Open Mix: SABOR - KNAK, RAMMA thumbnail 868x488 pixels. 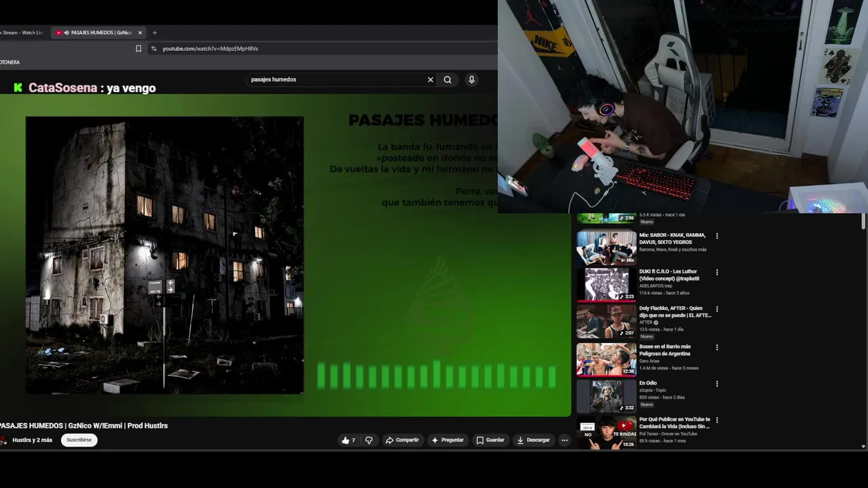[x=606, y=247]
